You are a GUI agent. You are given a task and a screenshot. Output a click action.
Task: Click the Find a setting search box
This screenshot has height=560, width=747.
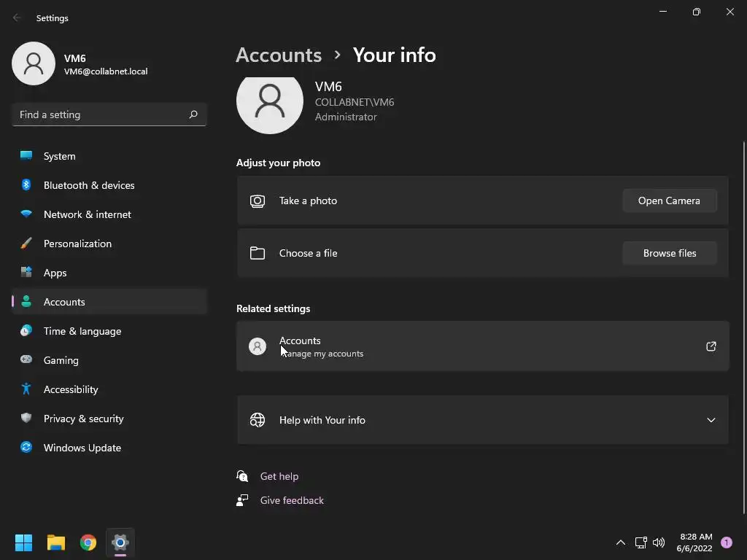tap(98, 114)
